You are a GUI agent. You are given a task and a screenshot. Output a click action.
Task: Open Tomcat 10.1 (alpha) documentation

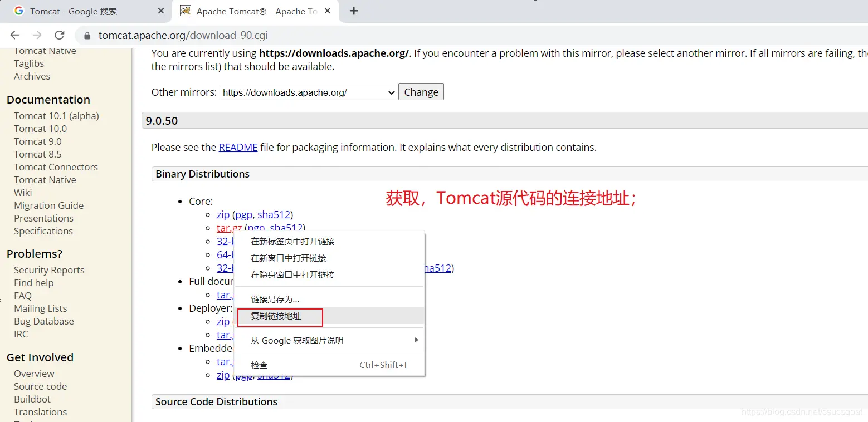pos(56,116)
